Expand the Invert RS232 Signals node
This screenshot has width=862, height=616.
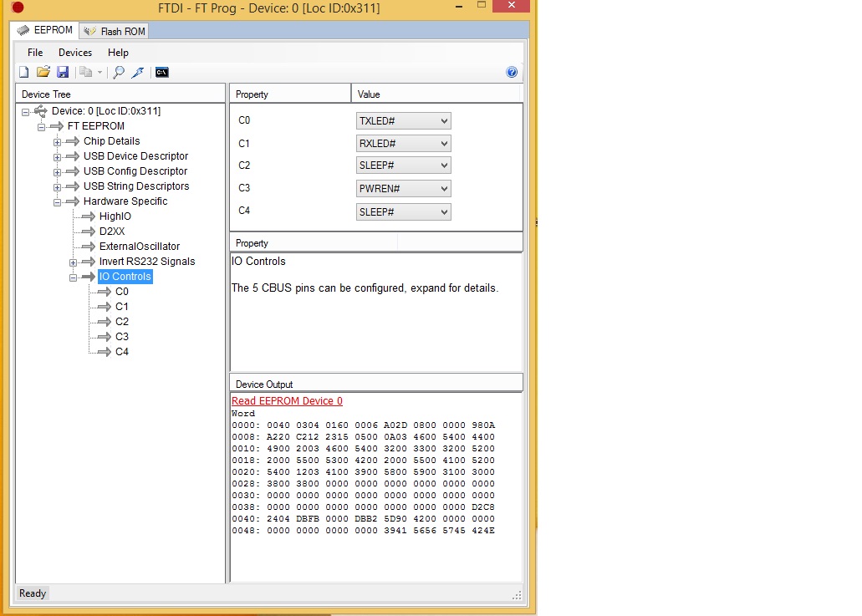coord(73,262)
